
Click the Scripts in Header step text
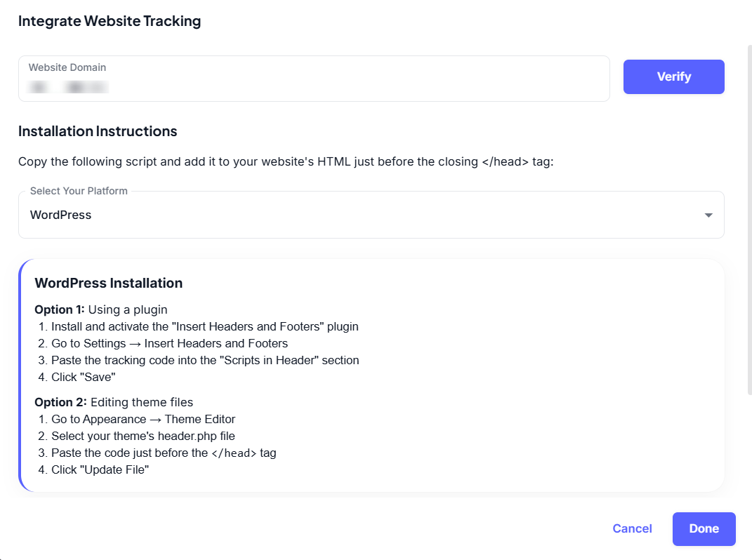coord(205,360)
